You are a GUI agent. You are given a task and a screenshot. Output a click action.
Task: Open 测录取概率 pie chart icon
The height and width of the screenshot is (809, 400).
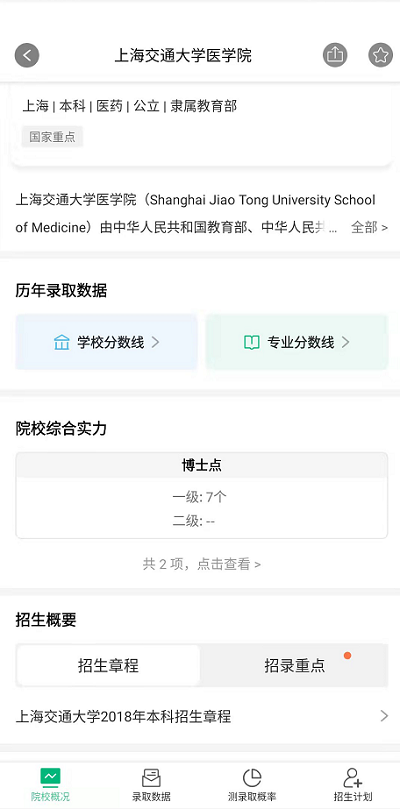(x=252, y=778)
